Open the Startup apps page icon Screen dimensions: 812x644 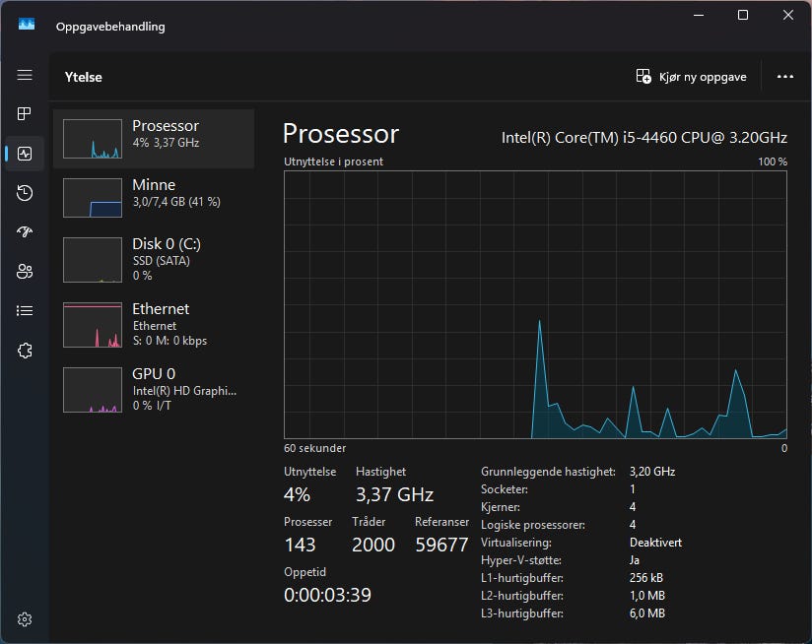pos(25,231)
